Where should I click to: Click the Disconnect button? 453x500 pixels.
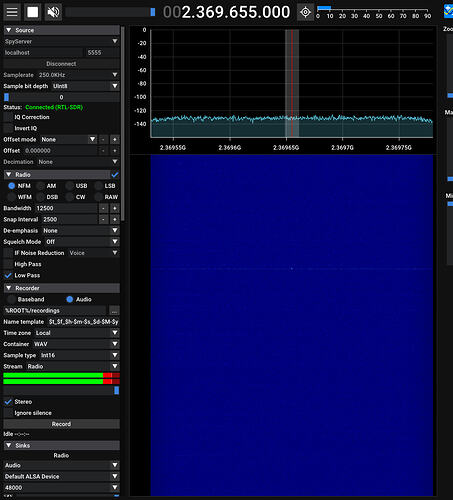[61, 64]
